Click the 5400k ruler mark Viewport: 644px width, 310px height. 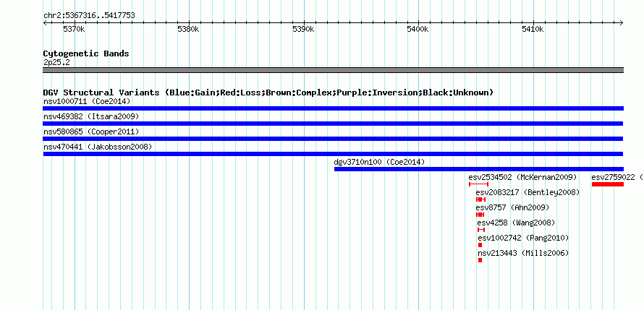(418, 29)
